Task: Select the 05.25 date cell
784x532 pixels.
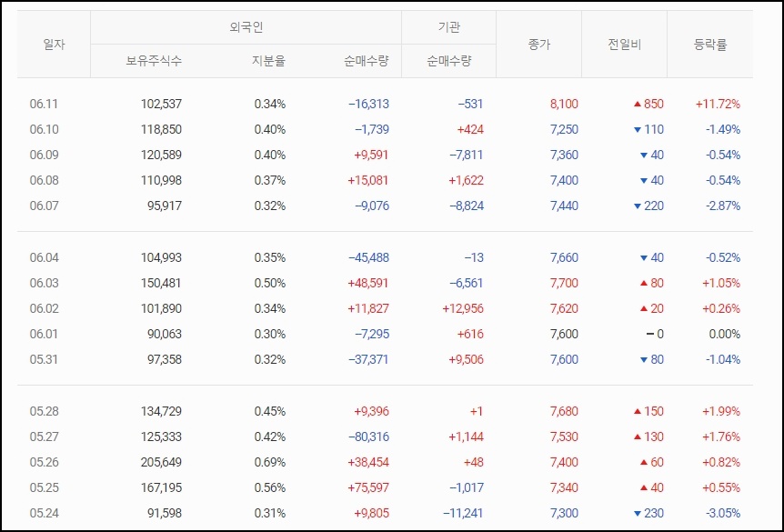Action: (x=44, y=487)
